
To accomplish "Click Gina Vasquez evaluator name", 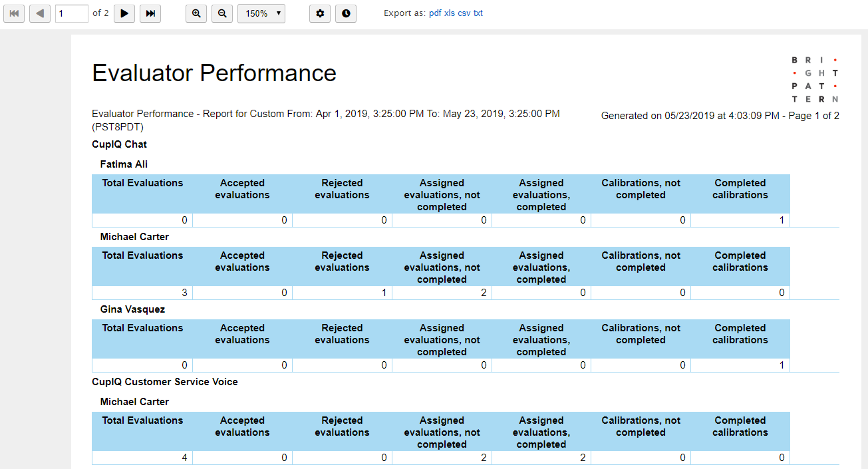I will pyautogui.click(x=132, y=309).
